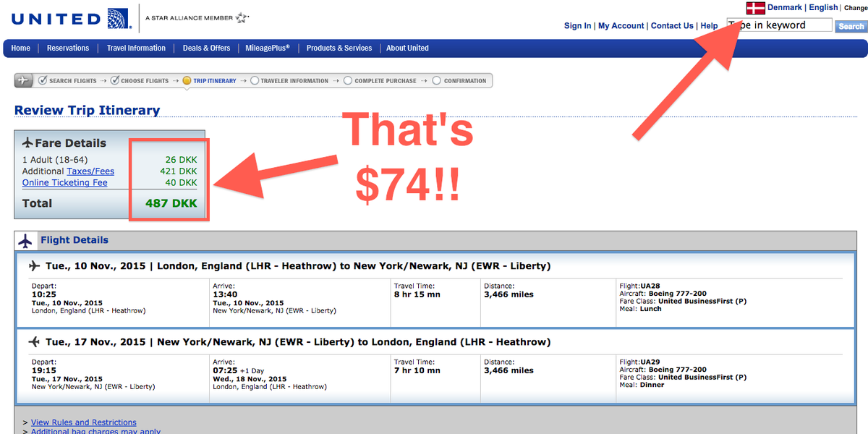The image size is (868, 434).
Task: Click the English language link
Action: [823, 8]
